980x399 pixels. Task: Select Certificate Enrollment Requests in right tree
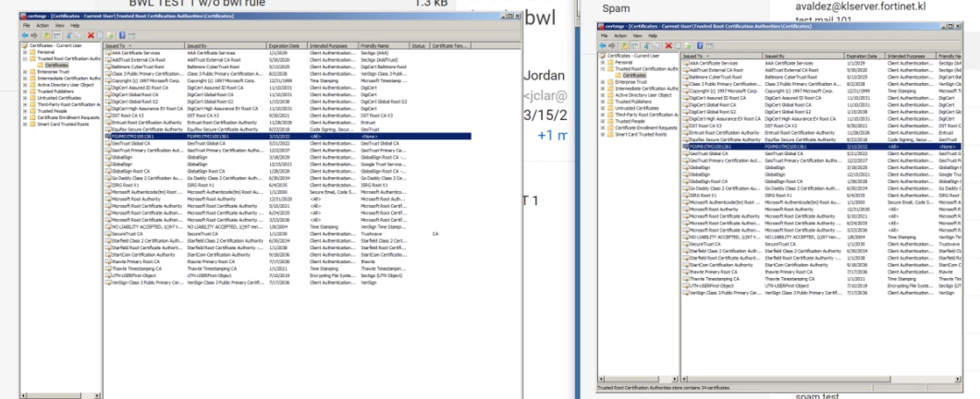645,127
